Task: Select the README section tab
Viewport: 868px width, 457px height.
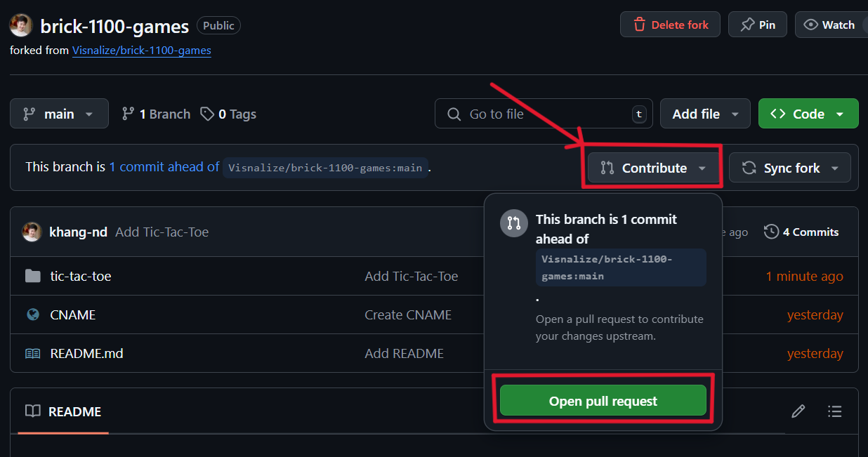Action: pyautogui.click(x=63, y=411)
